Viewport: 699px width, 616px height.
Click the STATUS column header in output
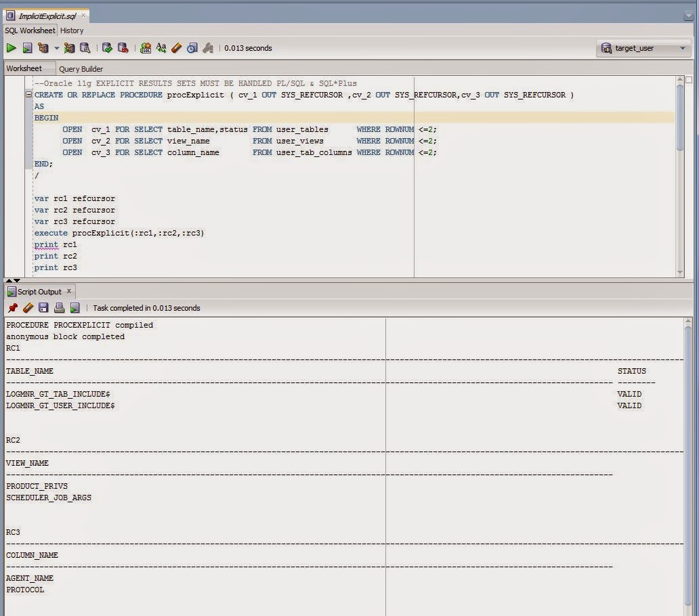point(632,371)
